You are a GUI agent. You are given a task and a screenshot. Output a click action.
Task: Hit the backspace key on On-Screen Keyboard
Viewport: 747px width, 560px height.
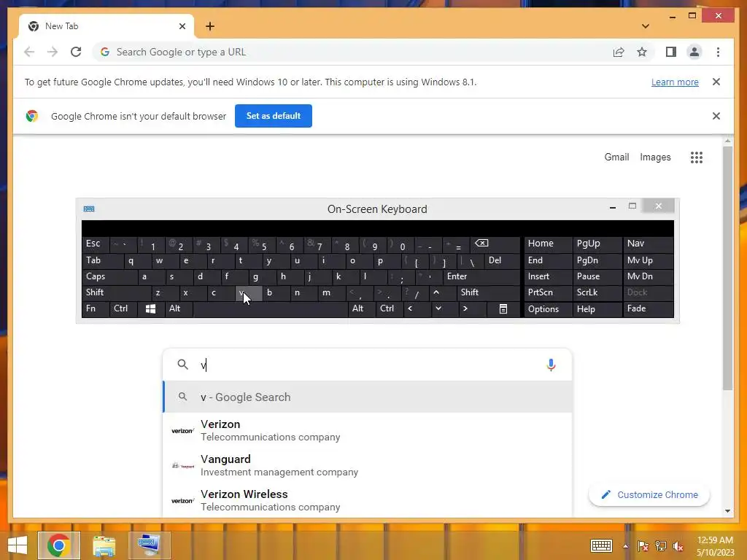[x=495, y=244]
